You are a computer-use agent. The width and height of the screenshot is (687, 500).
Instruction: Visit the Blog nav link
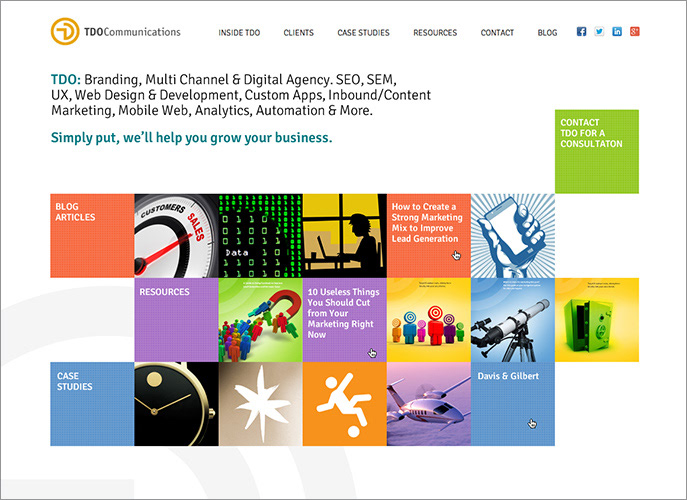click(x=547, y=32)
